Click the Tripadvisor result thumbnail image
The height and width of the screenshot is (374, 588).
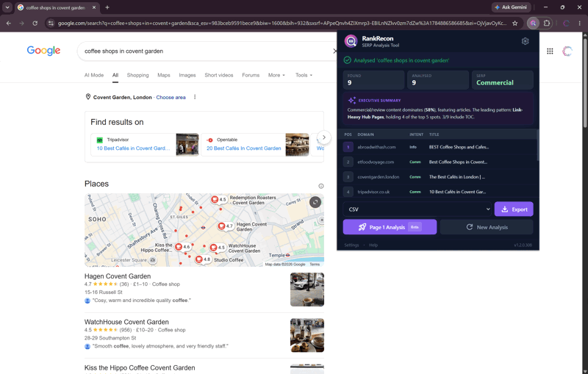coord(187,145)
